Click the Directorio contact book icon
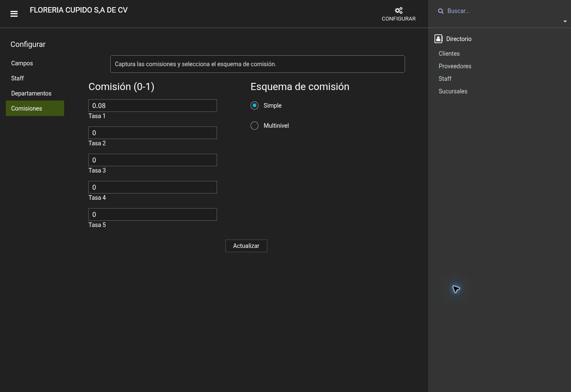The height and width of the screenshot is (392, 571). tap(439, 39)
